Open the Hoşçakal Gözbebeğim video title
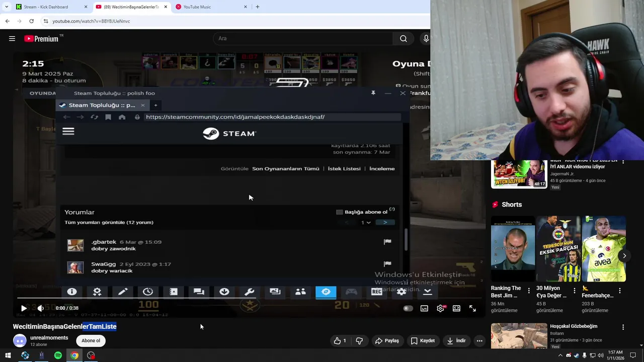Screen dimensions: 644x362 tap(574, 326)
